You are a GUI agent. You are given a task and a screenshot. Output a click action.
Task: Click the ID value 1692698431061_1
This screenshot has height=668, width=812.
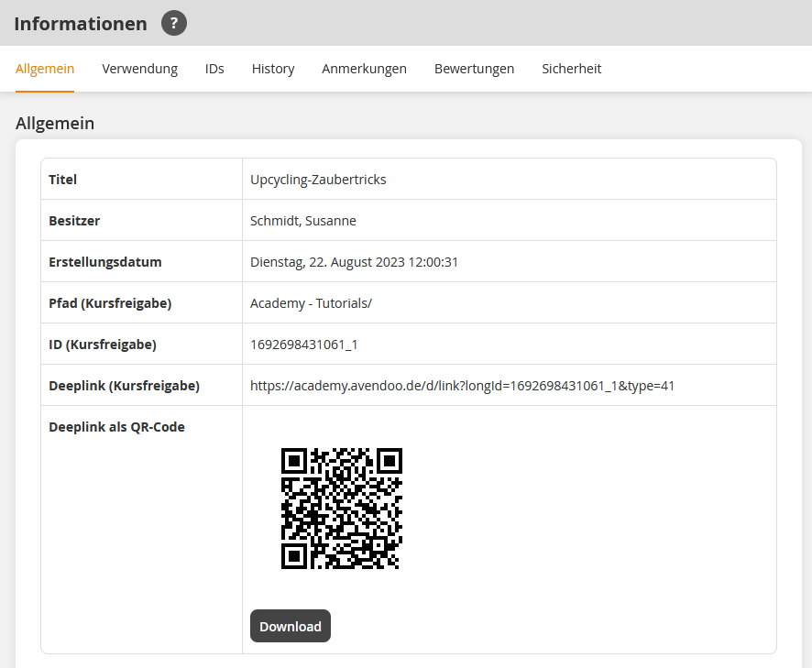pyautogui.click(x=303, y=345)
